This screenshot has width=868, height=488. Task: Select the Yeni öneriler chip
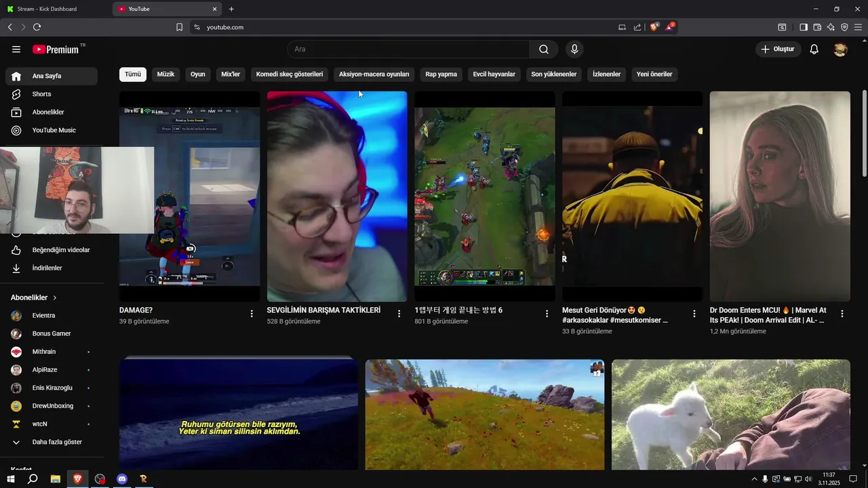pyautogui.click(x=654, y=75)
